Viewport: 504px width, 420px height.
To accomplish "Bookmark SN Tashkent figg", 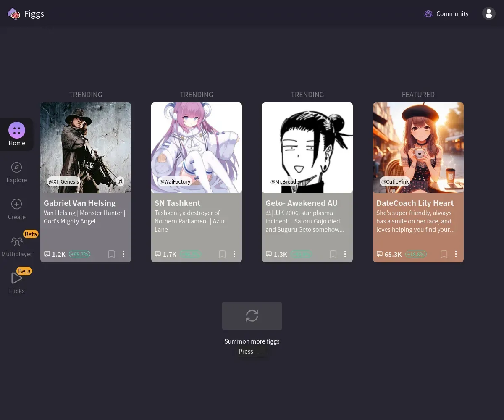I will click(x=222, y=254).
